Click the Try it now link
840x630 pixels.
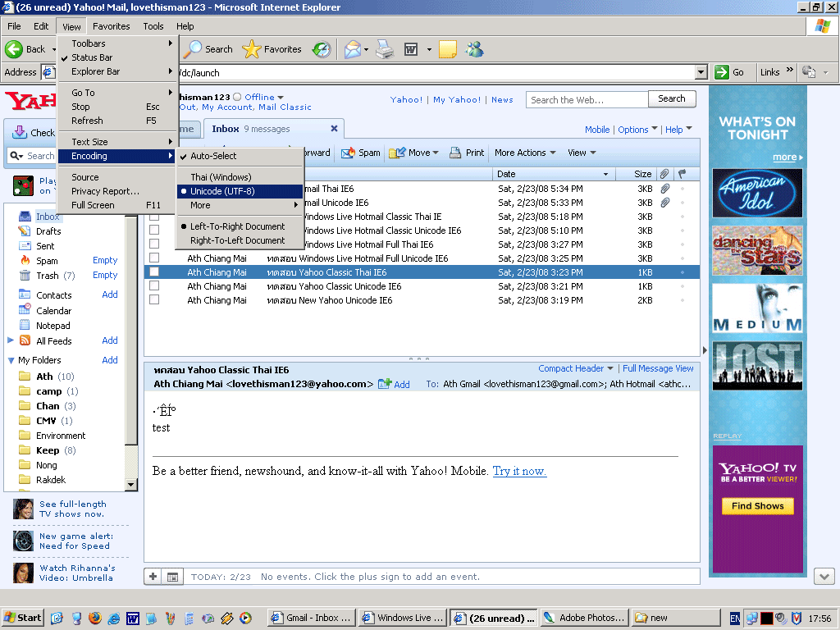pos(519,471)
